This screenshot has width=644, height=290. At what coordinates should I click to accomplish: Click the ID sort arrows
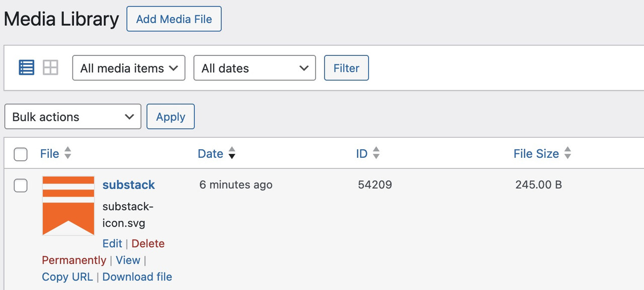pos(376,153)
